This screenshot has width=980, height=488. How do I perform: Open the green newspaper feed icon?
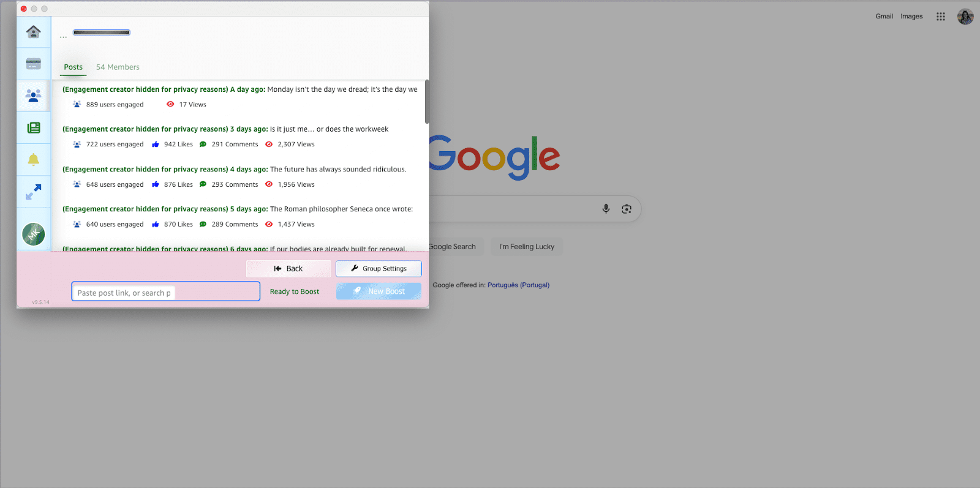coord(34,127)
